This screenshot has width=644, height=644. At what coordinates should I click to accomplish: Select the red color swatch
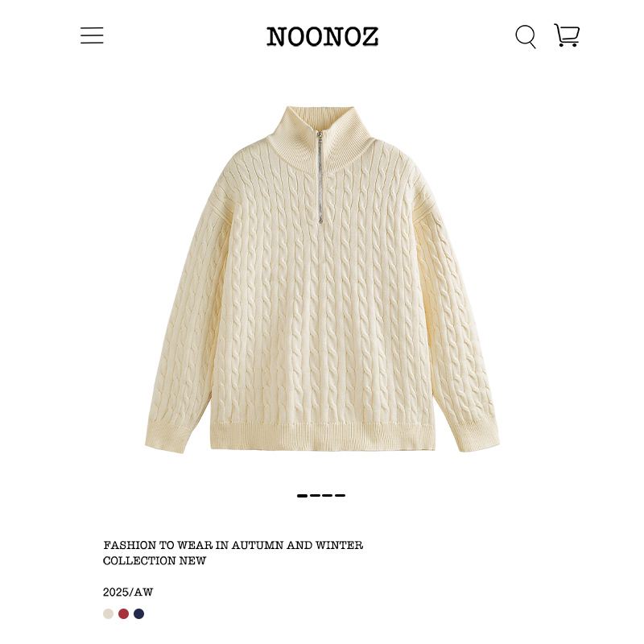124,613
